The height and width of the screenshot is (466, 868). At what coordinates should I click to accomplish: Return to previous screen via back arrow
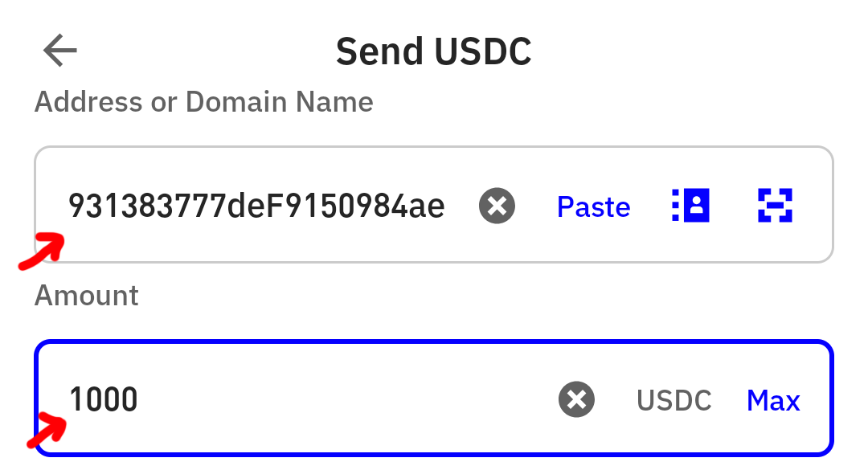(x=59, y=51)
